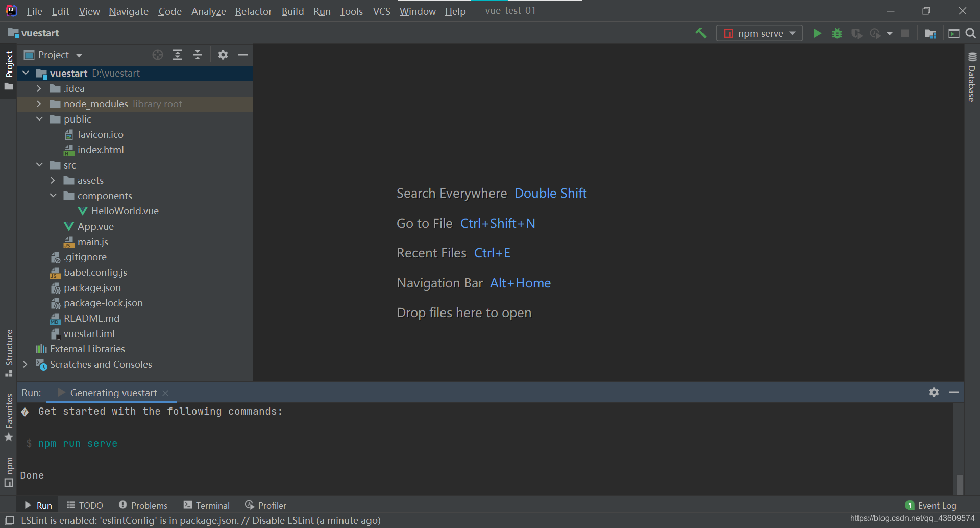
Task: Select the package-lock.json file
Action: click(103, 303)
